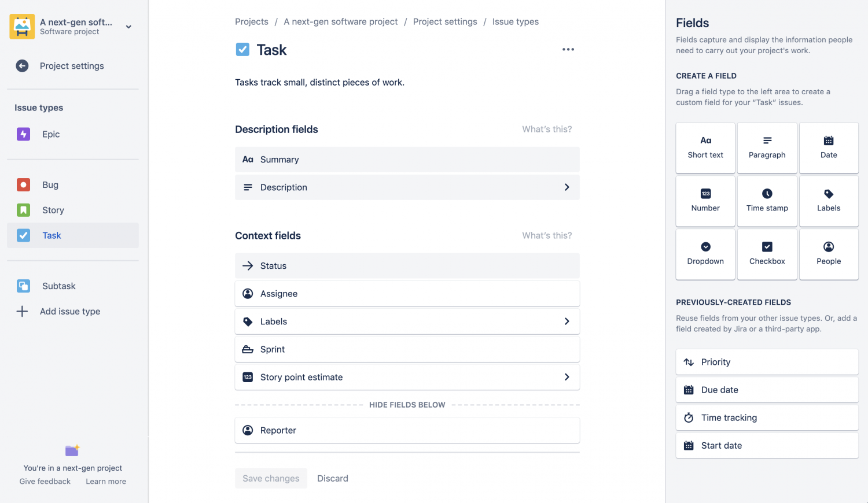Select the Labels tag field type
The image size is (868, 503).
pos(828,201)
